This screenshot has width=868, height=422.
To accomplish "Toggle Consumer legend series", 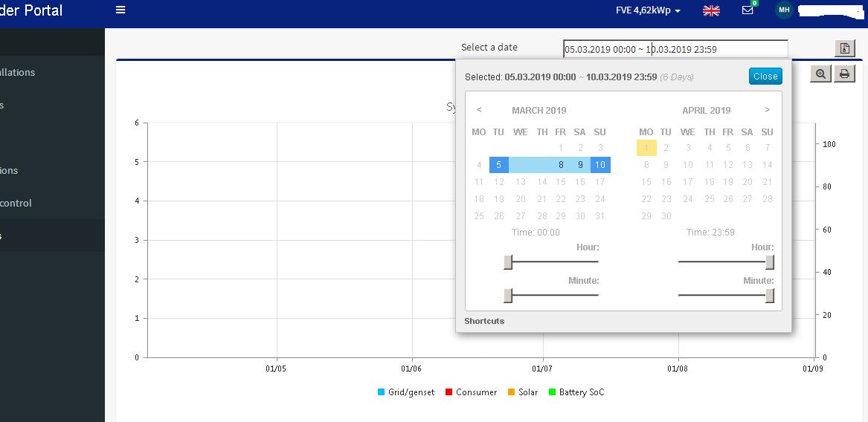I will pyautogui.click(x=471, y=392).
